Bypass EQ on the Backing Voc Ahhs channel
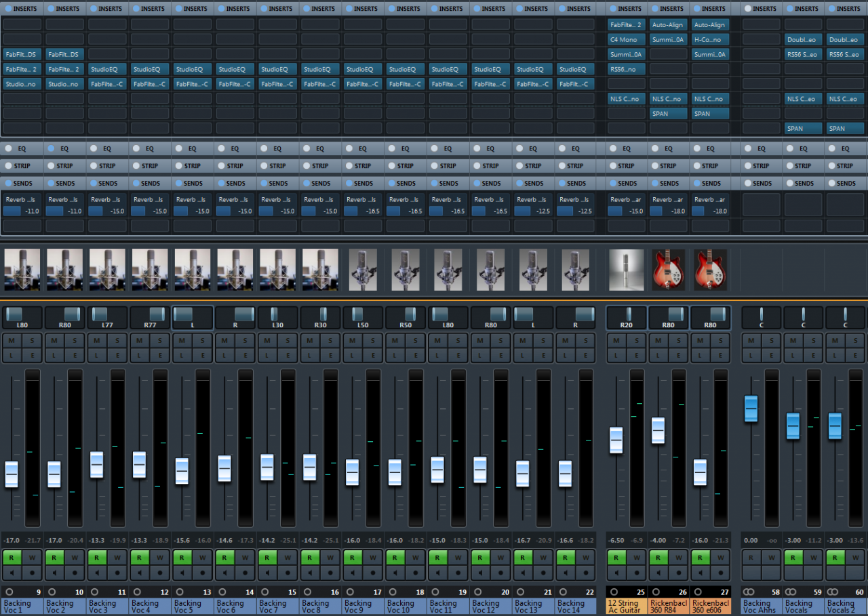 748,148
